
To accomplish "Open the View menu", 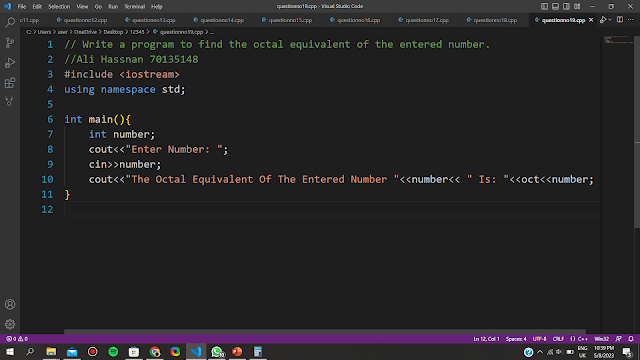I will point(82,7).
